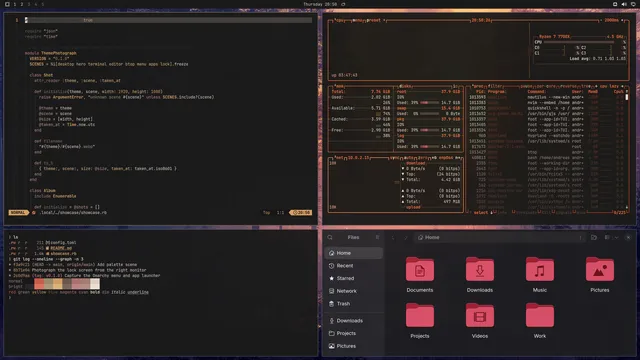This screenshot has width=640, height=360.
Task: Click 'module ThemePhotograph' line in editor
Action: [51, 53]
